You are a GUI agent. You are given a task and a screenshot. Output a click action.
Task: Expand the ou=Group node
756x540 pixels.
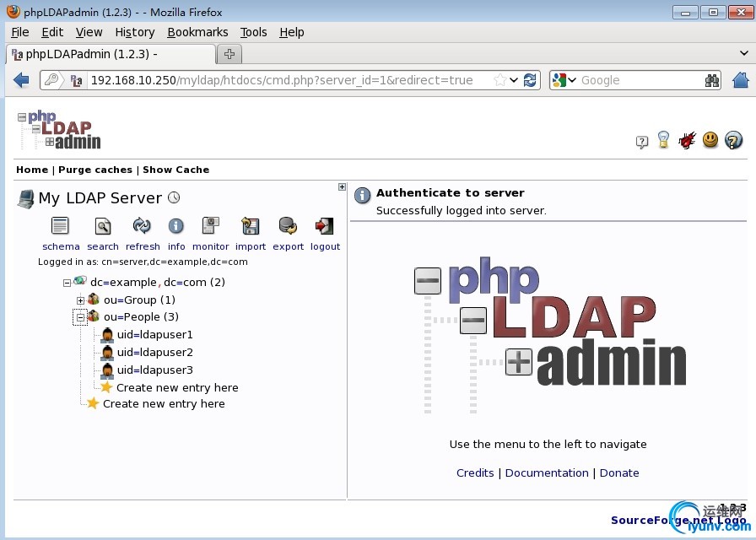click(80, 300)
